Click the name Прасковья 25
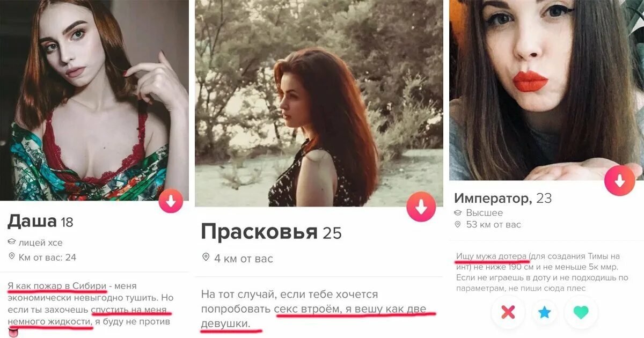 pos(271,232)
